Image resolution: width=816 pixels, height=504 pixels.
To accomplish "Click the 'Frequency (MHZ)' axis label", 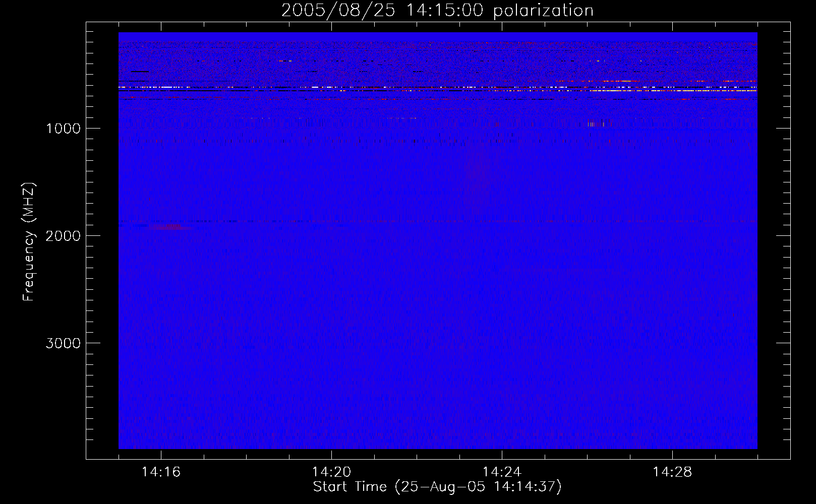I will (x=29, y=242).
